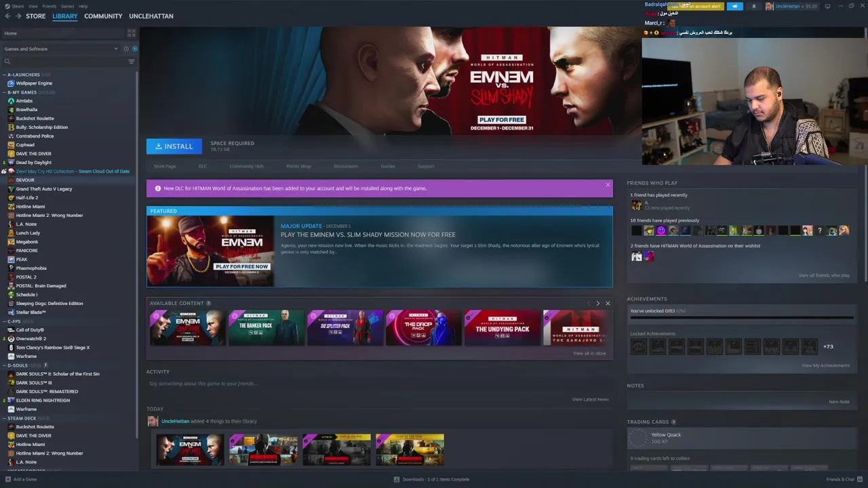Collapse STEAM DECK category
The width and height of the screenshot is (868, 488).
point(4,418)
